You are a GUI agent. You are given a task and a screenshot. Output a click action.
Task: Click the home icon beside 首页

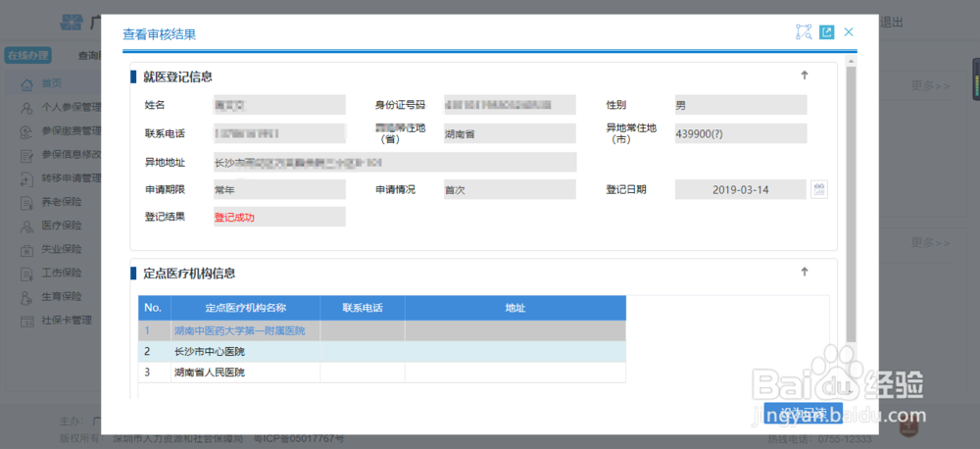click(26, 83)
